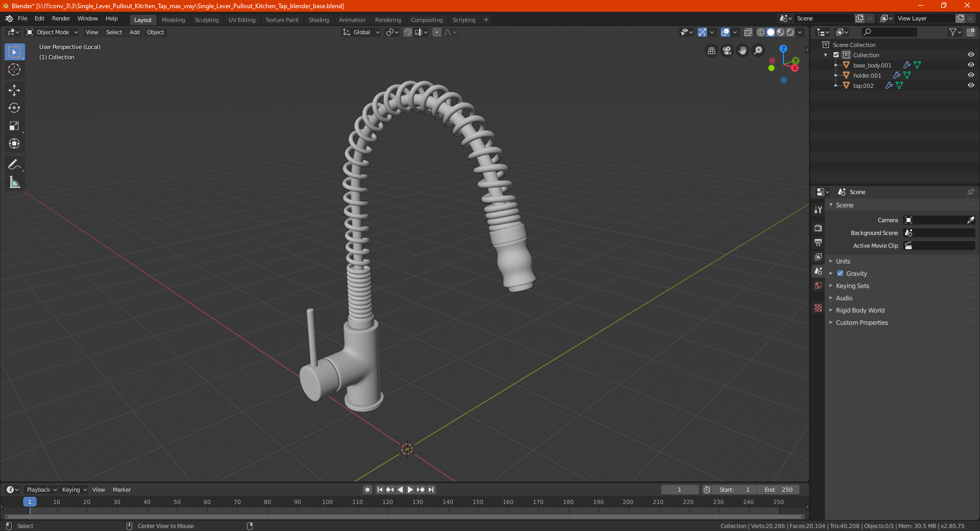Viewport: 980px width, 531px height.
Task: Open the Render properties tab
Action: pyautogui.click(x=818, y=228)
